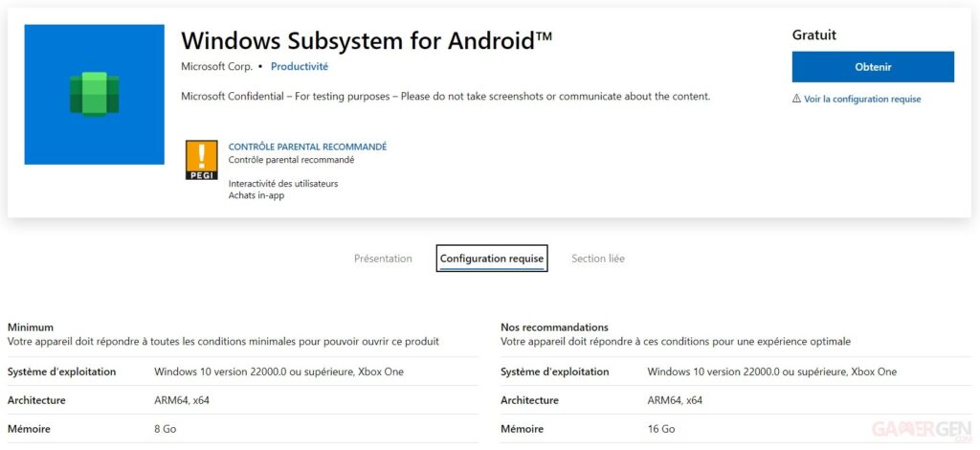Click the CONTRÔLE PARENTAL RECOMMANDÉ link

click(x=307, y=146)
